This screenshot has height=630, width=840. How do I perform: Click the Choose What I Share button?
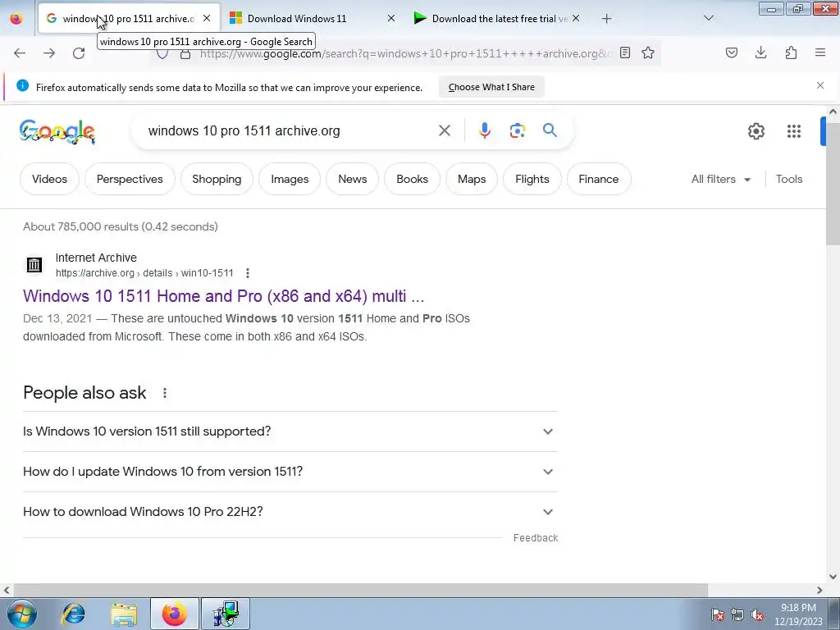click(491, 87)
